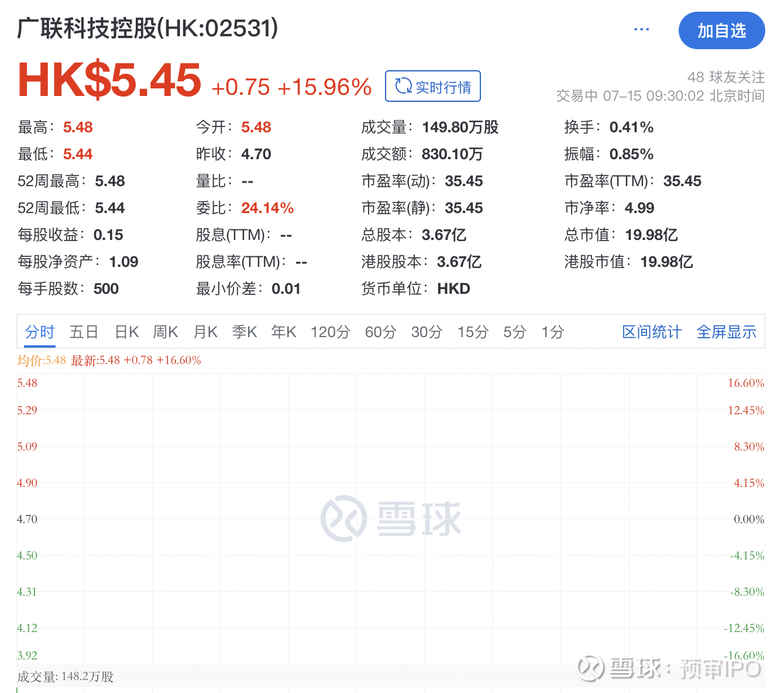Click the 换手 value 0.41%

click(631, 127)
